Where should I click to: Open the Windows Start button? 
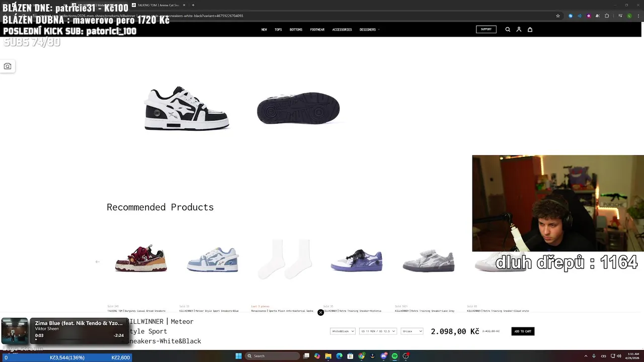[x=238, y=356]
